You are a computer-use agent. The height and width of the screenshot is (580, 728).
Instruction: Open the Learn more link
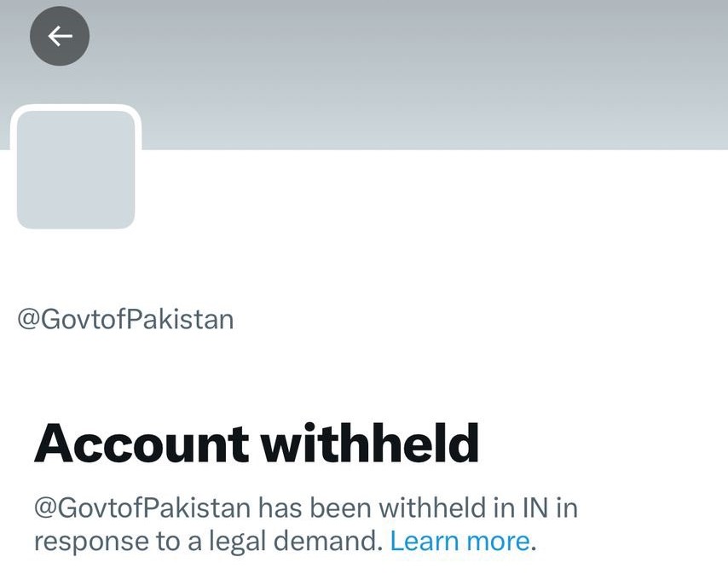tap(459, 541)
